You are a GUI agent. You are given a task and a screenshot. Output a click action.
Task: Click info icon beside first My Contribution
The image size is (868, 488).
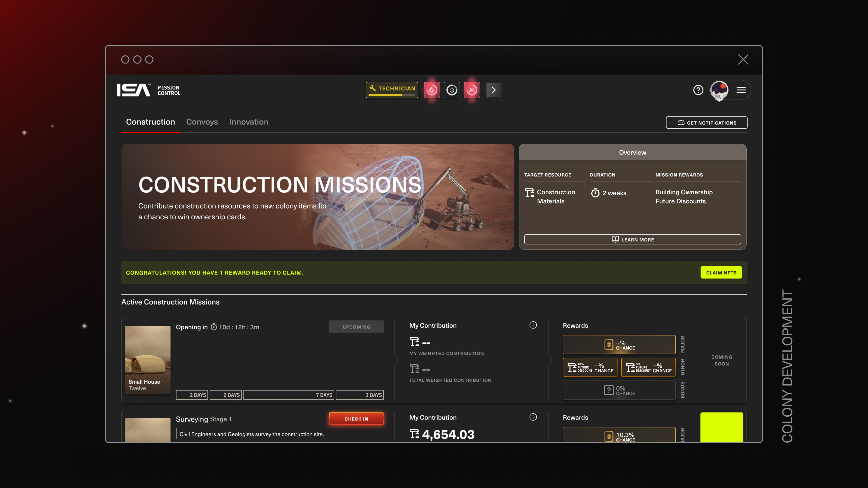tap(533, 325)
